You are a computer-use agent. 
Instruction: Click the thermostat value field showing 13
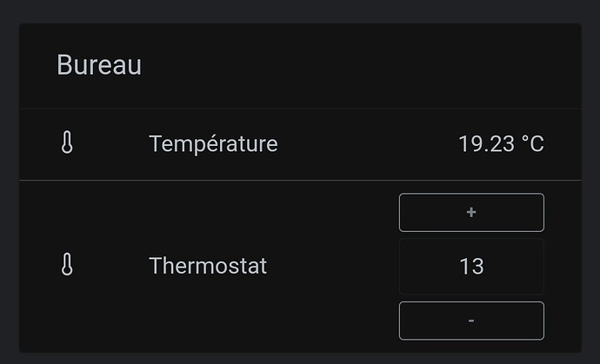tap(471, 266)
